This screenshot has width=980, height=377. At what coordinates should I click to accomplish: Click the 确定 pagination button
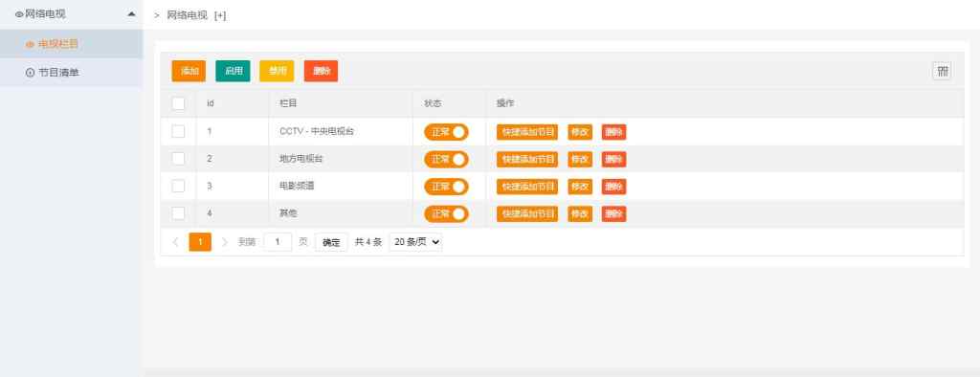click(331, 242)
